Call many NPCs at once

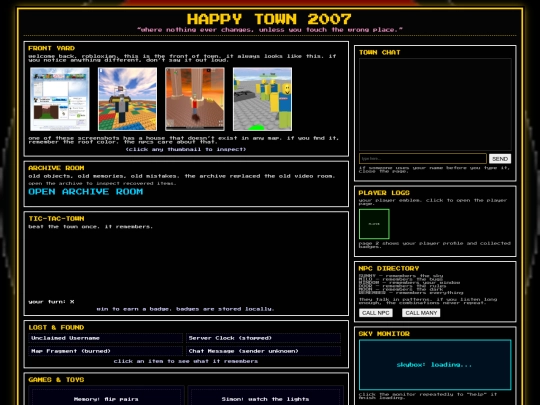(x=421, y=313)
